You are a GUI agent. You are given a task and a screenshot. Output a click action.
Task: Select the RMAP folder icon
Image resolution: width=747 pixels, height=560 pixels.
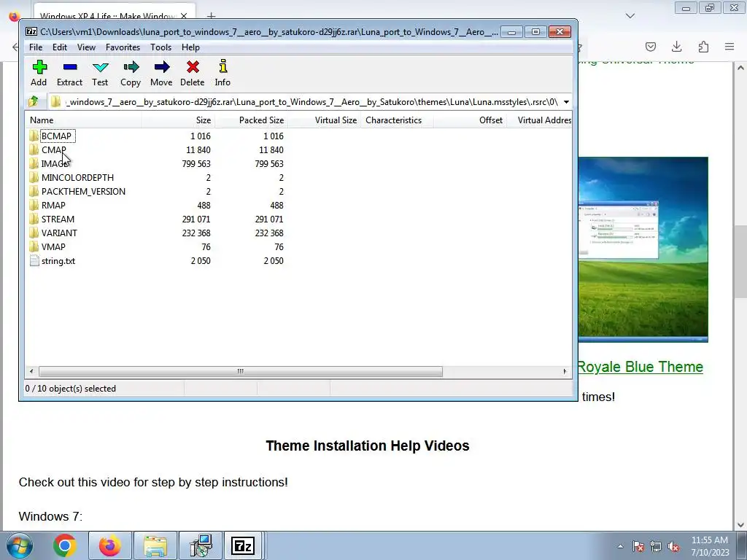click(34, 205)
